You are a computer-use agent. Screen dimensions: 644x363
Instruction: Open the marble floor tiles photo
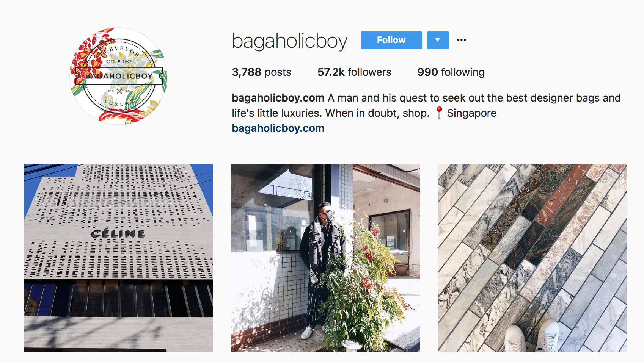[x=533, y=258]
